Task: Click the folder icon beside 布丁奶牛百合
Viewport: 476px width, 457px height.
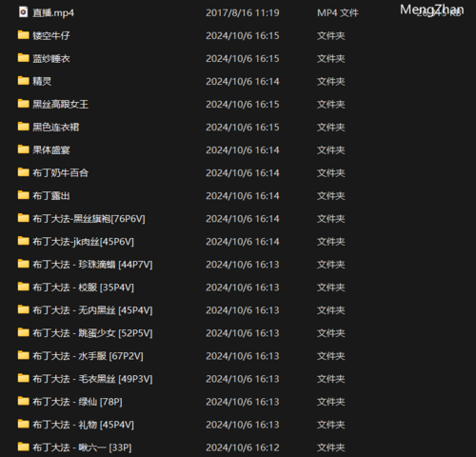Action: point(23,172)
